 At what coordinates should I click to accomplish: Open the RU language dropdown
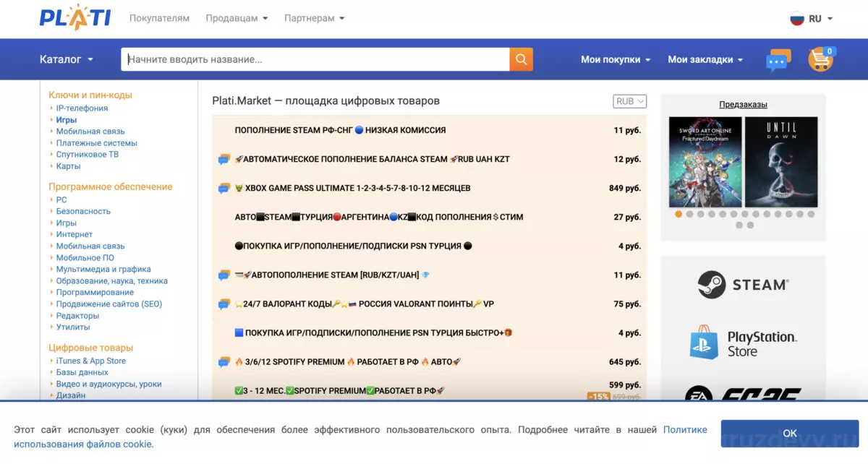(x=820, y=19)
